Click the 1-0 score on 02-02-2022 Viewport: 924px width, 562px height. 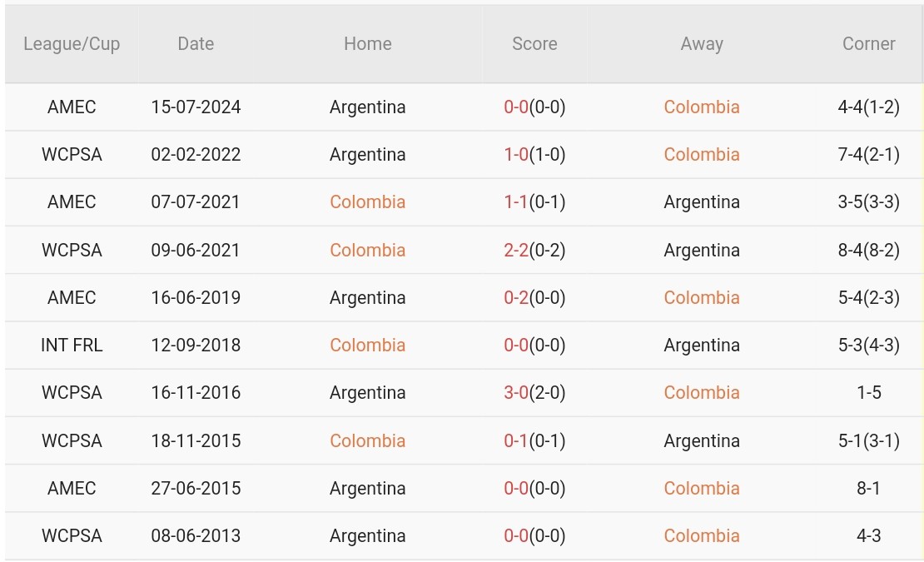(x=516, y=155)
